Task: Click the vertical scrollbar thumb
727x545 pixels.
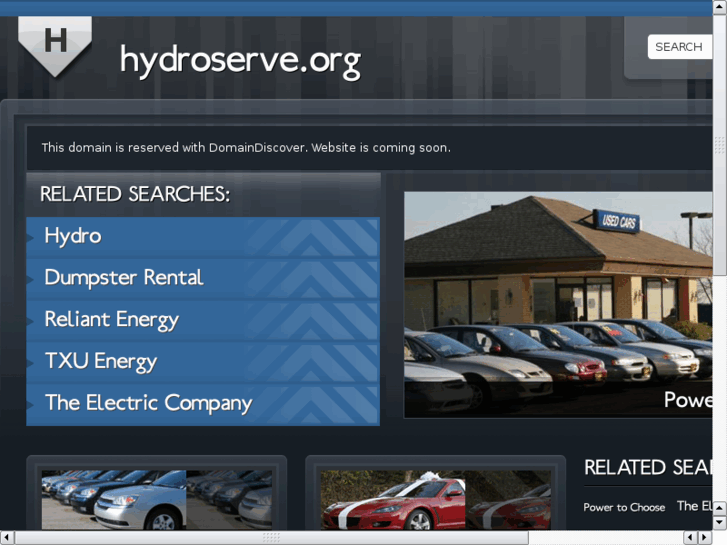Action: pyautogui.click(x=720, y=145)
